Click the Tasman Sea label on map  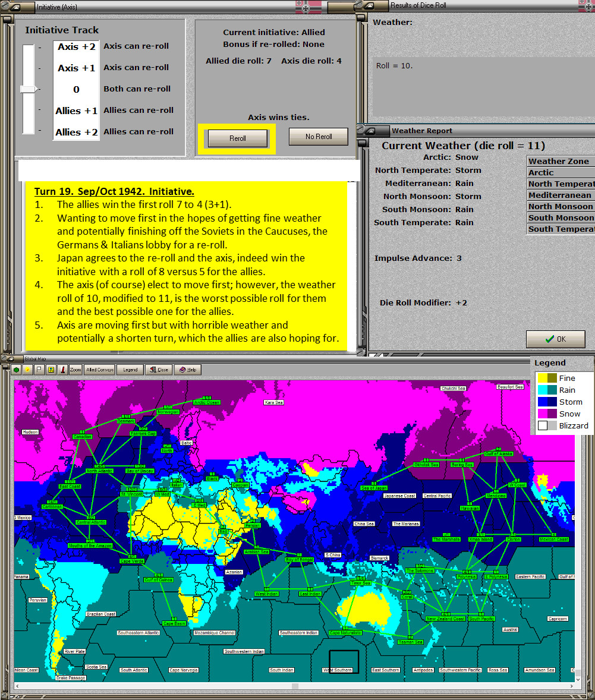coord(411,642)
